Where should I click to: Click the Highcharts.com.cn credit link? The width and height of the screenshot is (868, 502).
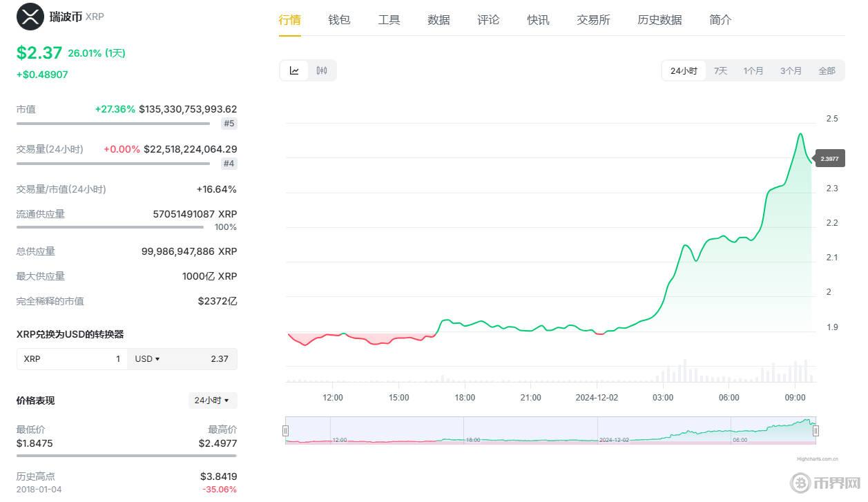[x=818, y=458]
